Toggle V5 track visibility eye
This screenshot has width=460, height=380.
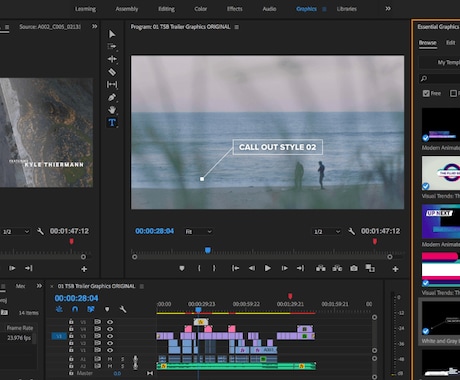tap(110, 322)
